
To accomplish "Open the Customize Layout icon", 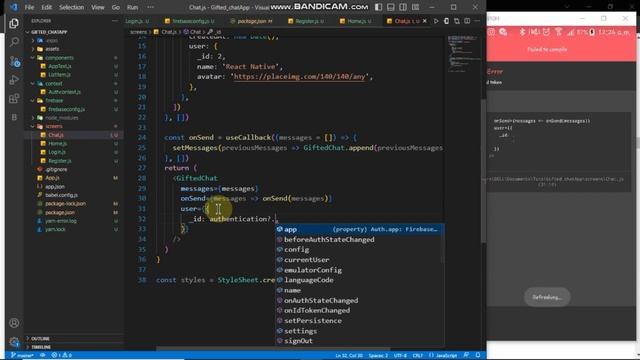I will pyautogui.click(x=416, y=7).
